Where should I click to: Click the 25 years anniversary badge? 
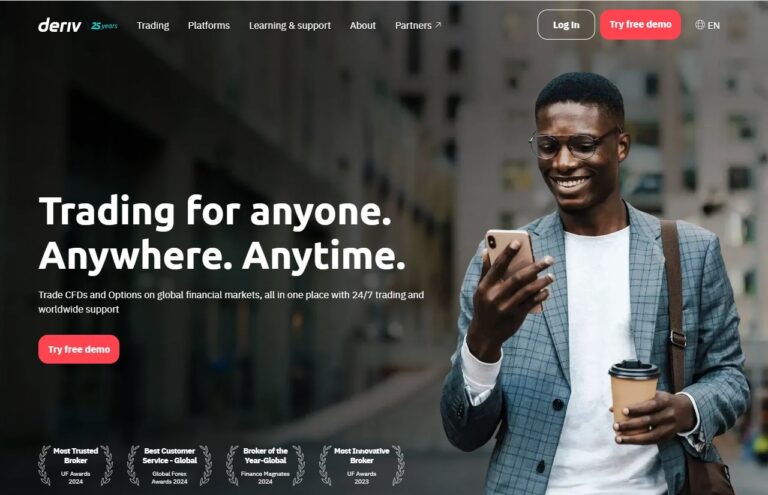[104, 25]
